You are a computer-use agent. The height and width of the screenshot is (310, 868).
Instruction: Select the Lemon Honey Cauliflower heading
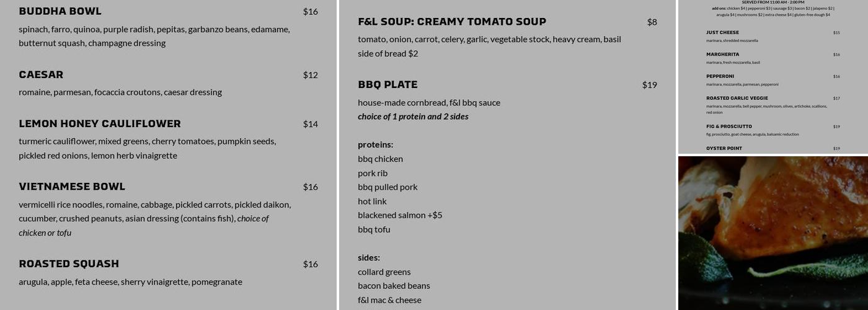click(x=100, y=123)
